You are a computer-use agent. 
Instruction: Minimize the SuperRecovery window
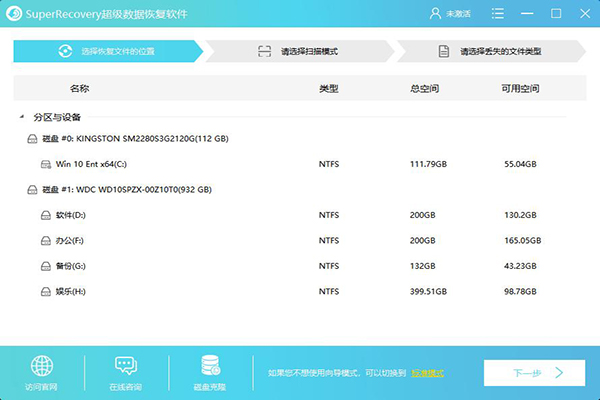click(x=527, y=14)
